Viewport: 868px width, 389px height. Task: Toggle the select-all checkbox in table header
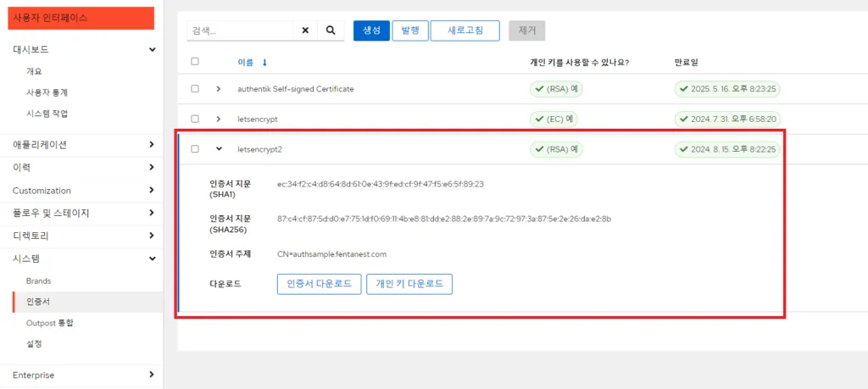coord(195,62)
